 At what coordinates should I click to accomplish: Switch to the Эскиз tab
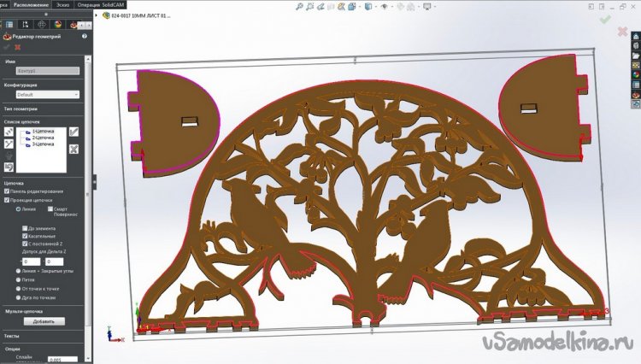click(x=61, y=4)
